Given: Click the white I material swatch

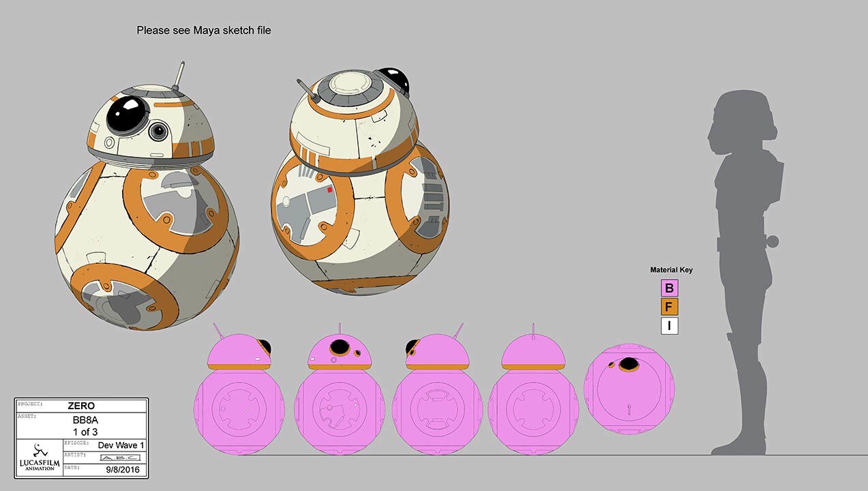Looking at the screenshot, I should [669, 326].
